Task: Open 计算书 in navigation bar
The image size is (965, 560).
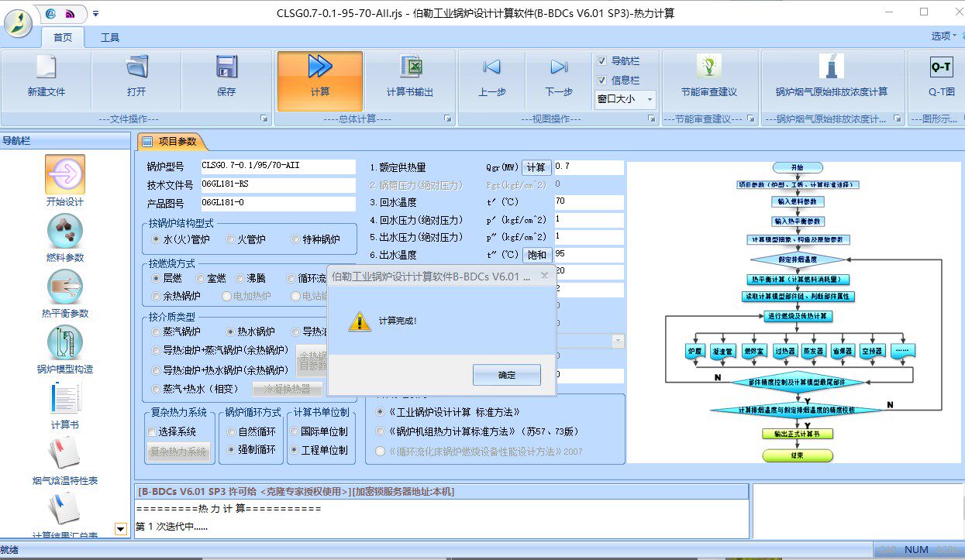Action: (65, 405)
